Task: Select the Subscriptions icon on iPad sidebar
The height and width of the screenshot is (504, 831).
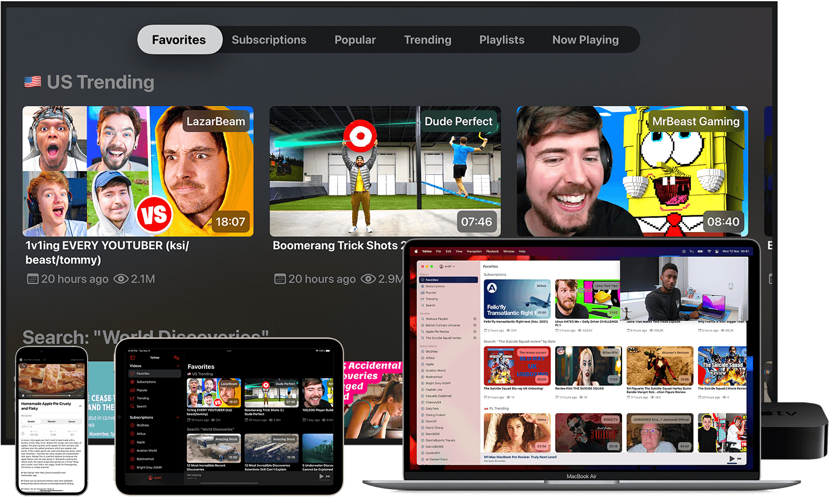Action: coord(132,382)
